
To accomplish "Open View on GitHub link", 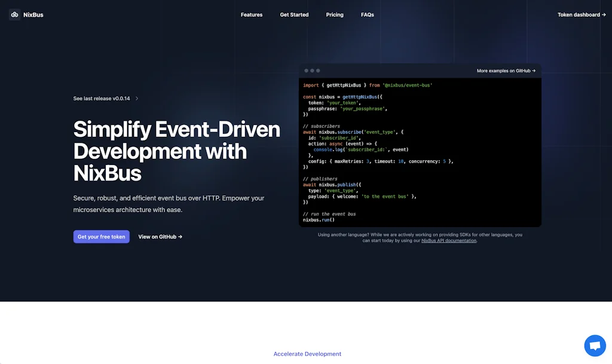I will pos(157,236).
